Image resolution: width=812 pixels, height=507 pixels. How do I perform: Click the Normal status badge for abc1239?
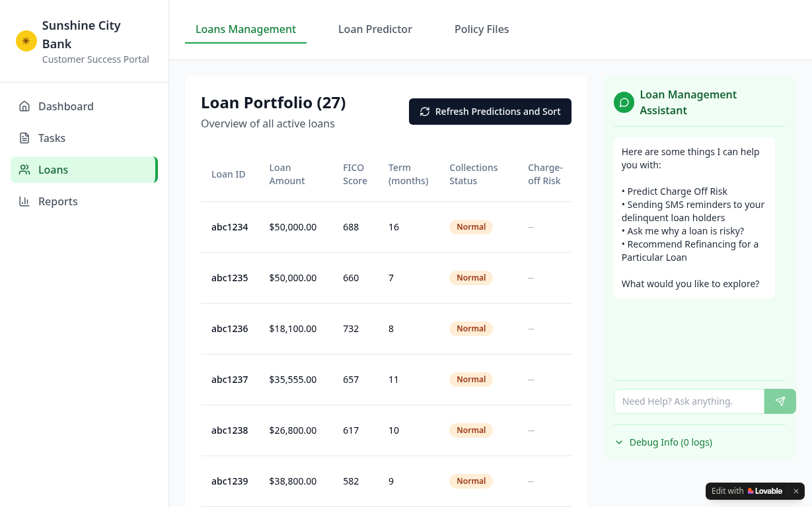[x=471, y=481]
